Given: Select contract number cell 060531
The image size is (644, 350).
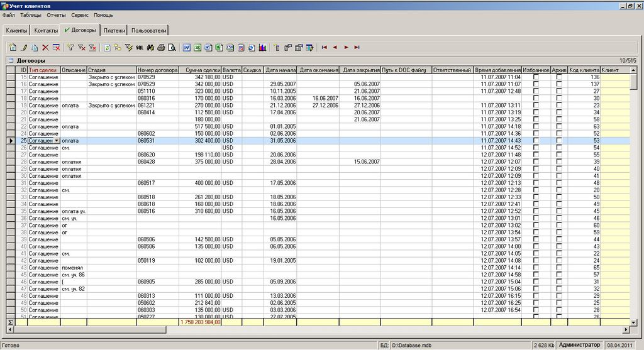Looking at the screenshot, I should click(x=157, y=141).
